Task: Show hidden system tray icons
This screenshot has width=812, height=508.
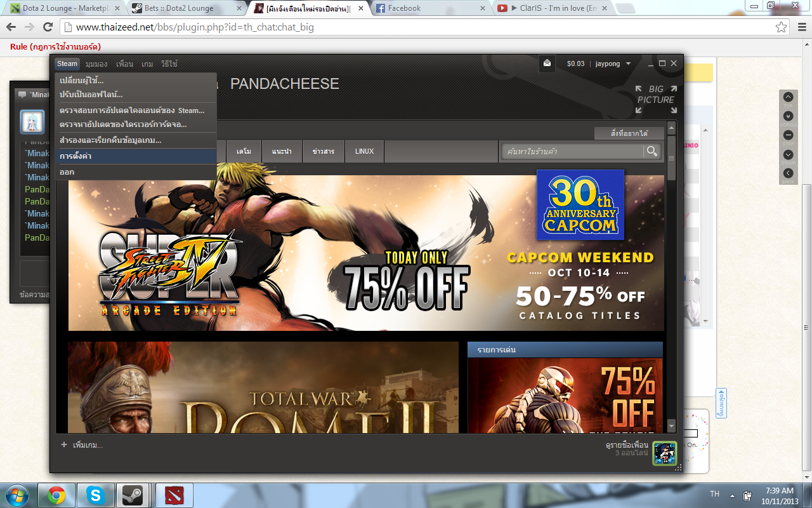Action: [x=733, y=496]
